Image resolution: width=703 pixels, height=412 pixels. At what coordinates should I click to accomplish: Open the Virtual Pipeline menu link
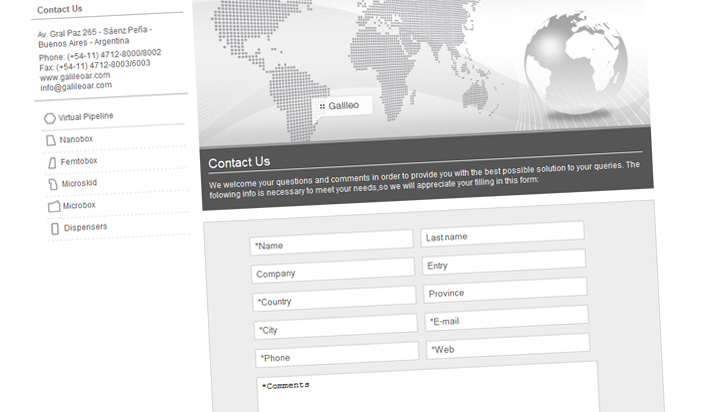pyautogui.click(x=86, y=117)
